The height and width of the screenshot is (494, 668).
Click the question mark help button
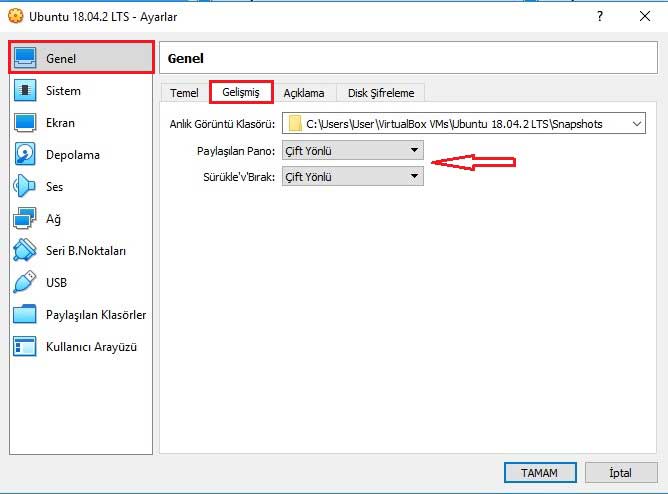click(x=600, y=16)
